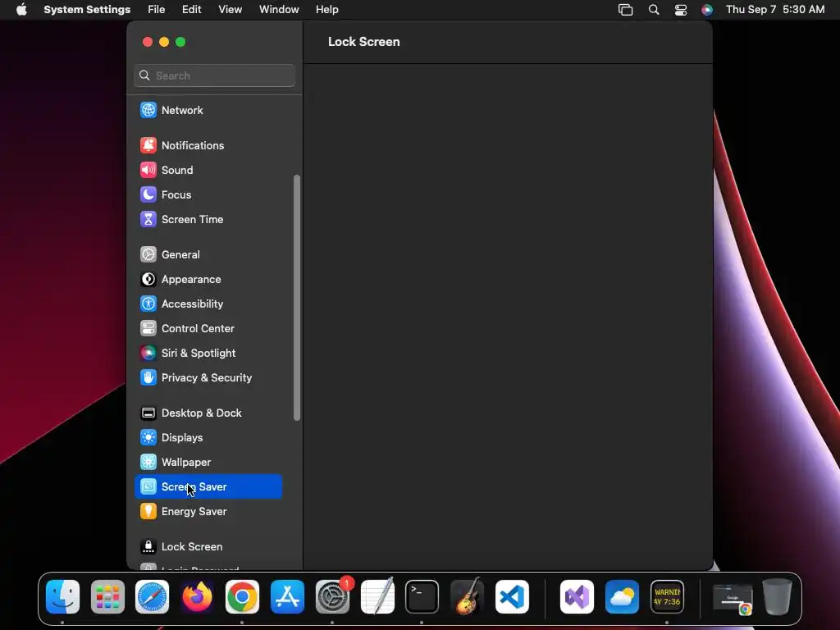This screenshot has width=840, height=630.
Task: Click System Settings gear in the Dock
Action: click(332, 597)
